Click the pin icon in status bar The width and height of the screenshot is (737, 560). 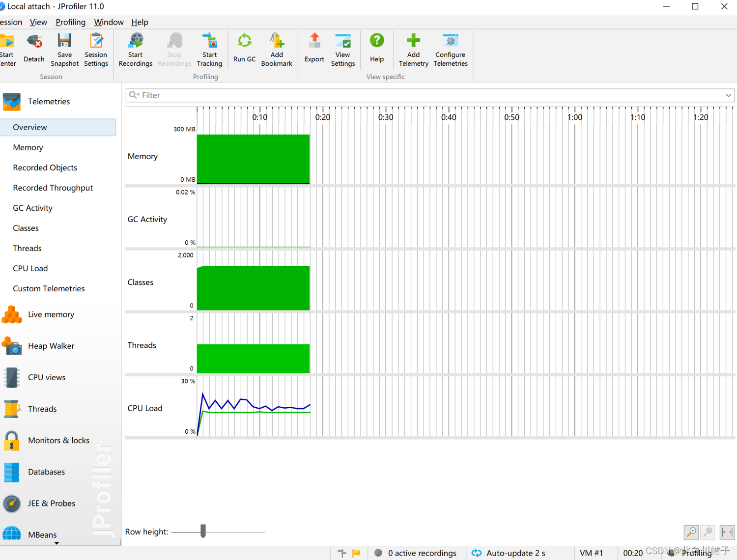(x=342, y=553)
